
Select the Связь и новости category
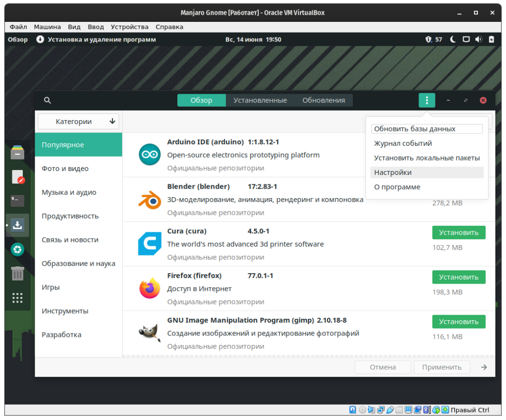point(79,240)
